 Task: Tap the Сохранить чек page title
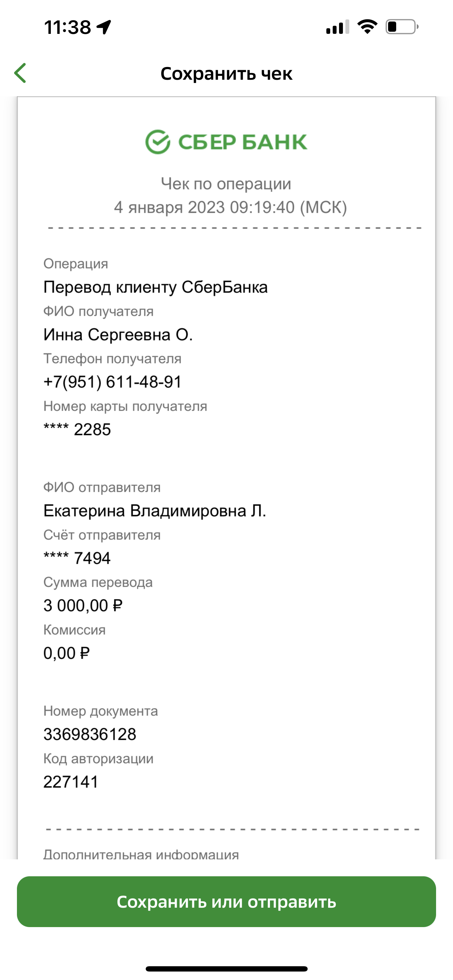point(226,73)
